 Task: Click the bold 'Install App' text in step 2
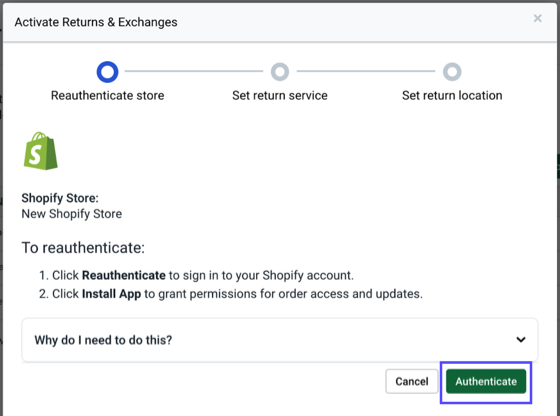coord(111,294)
